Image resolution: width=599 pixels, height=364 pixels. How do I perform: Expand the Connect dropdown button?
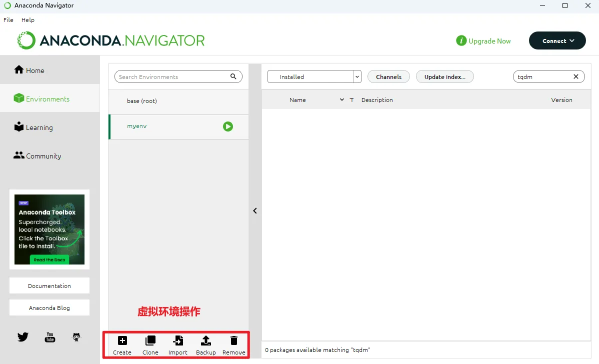[557, 40]
